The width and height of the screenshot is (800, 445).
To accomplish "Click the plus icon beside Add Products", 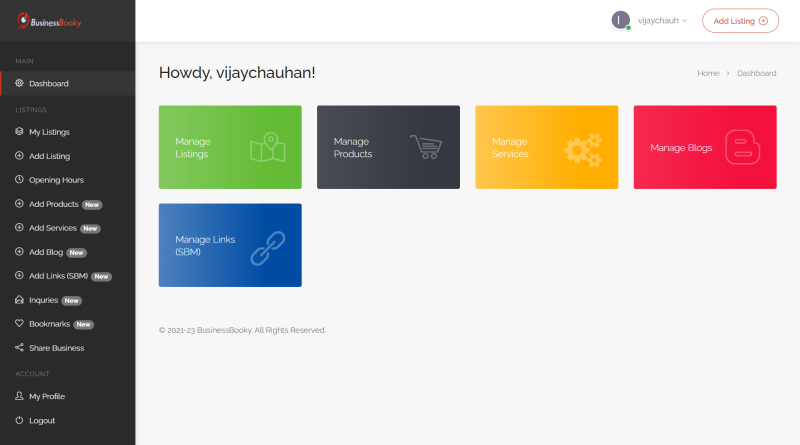I will point(19,204).
